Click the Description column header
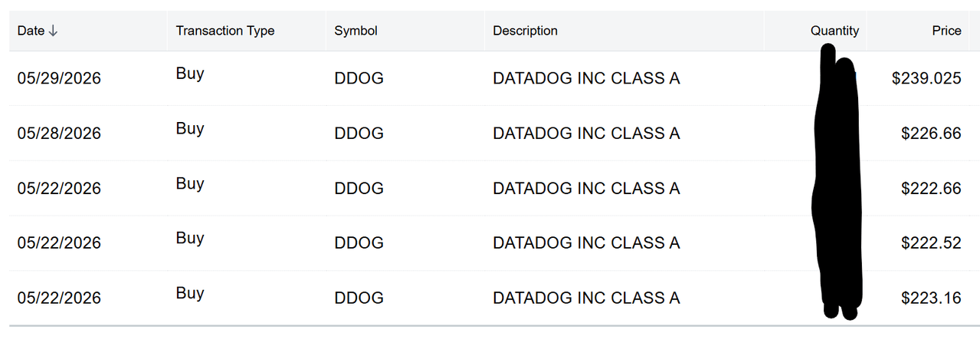980x343 pixels. [525, 31]
